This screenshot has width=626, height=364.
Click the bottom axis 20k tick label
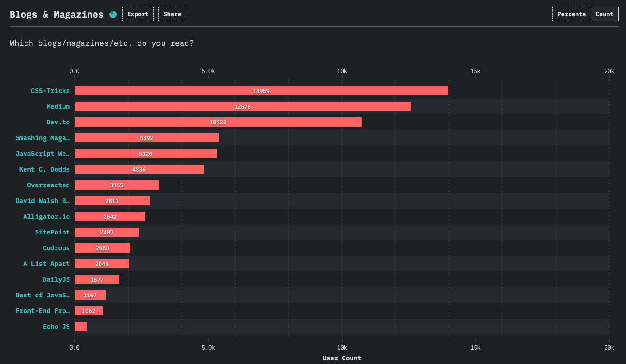[609, 348]
